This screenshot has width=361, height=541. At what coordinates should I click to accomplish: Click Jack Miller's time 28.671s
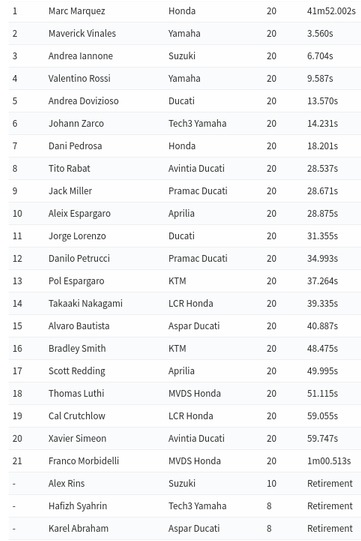pyautogui.click(x=322, y=191)
